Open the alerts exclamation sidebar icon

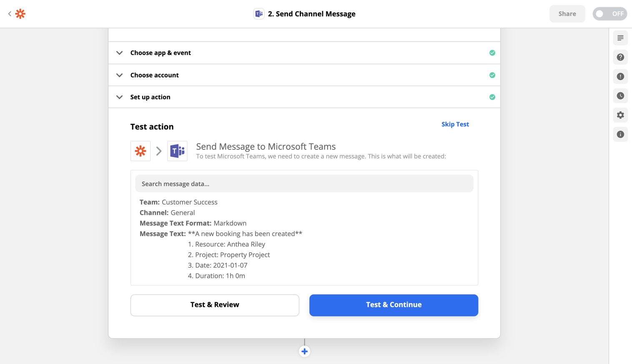click(620, 77)
